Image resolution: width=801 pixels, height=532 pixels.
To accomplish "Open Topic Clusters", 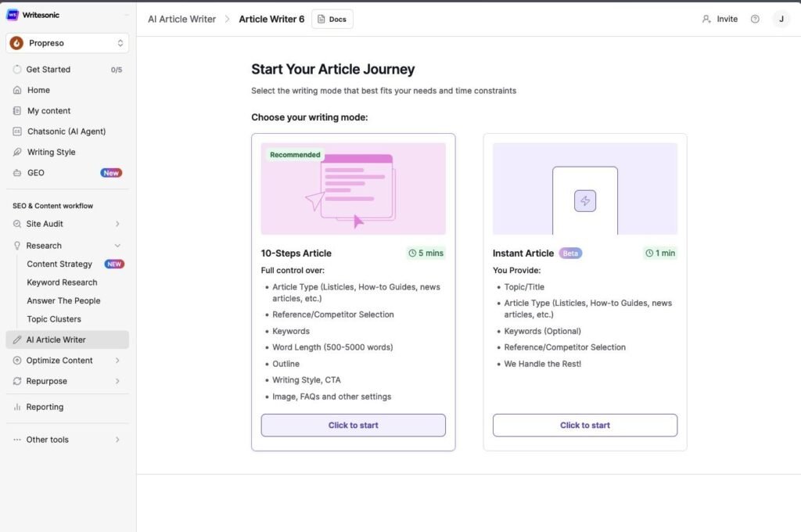I will point(54,319).
